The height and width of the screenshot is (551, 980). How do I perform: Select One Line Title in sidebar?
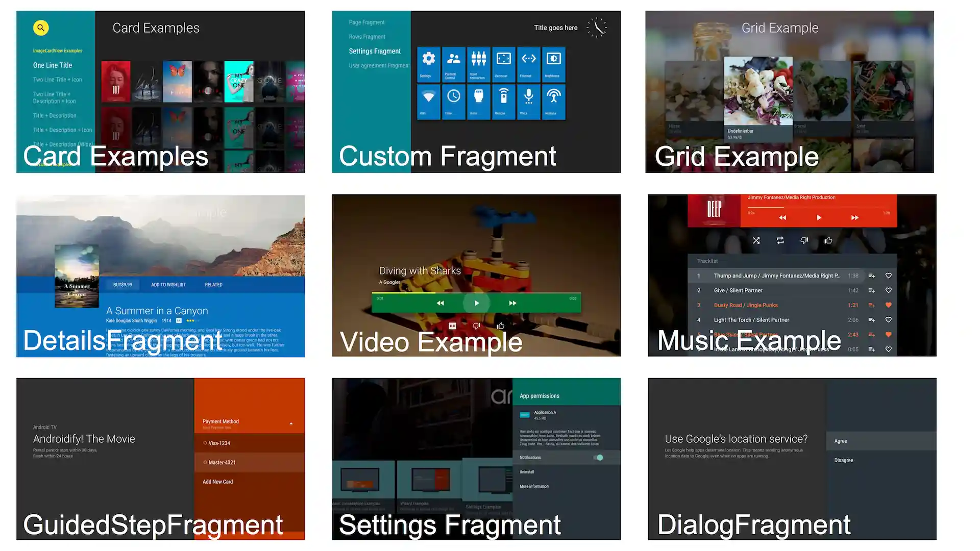coord(53,65)
